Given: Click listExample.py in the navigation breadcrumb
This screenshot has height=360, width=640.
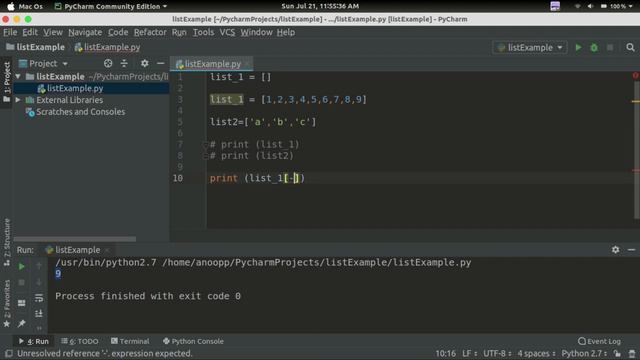Looking at the screenshot, I should (108, 47).
